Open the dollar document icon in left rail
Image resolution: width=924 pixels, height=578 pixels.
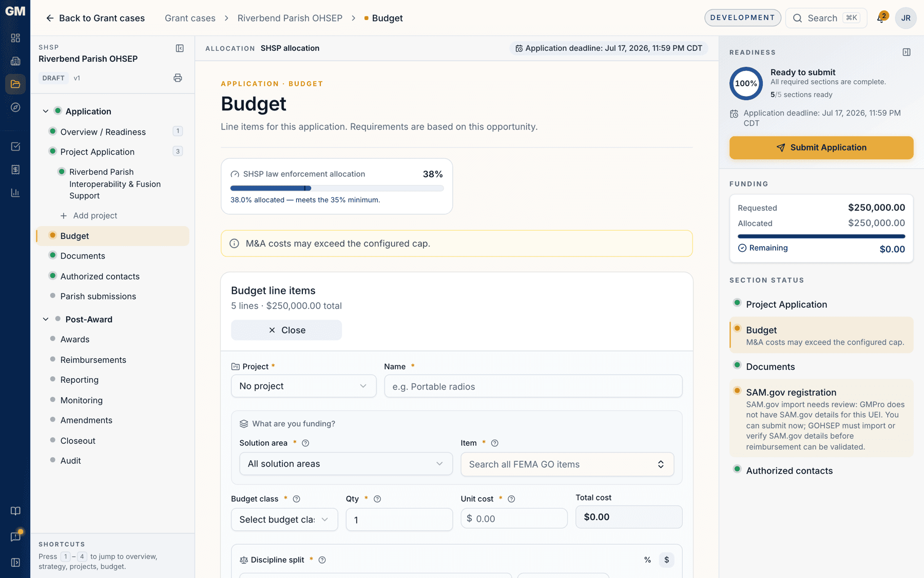15,170
